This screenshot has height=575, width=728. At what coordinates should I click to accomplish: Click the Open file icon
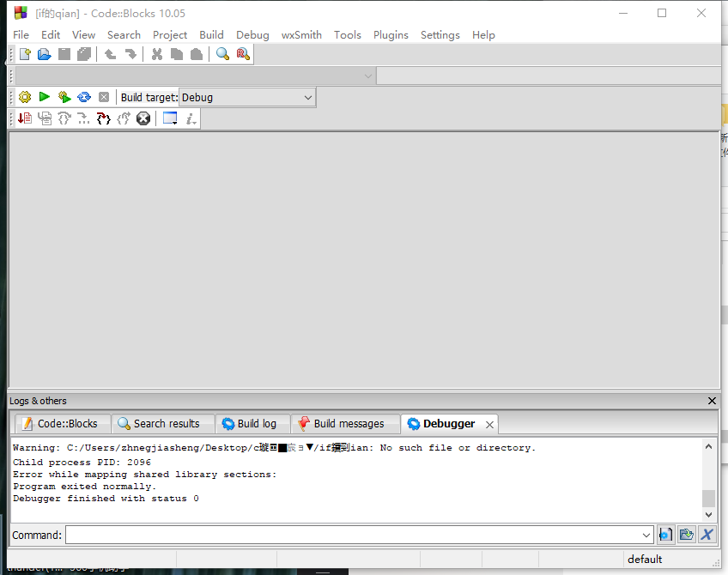45,54
